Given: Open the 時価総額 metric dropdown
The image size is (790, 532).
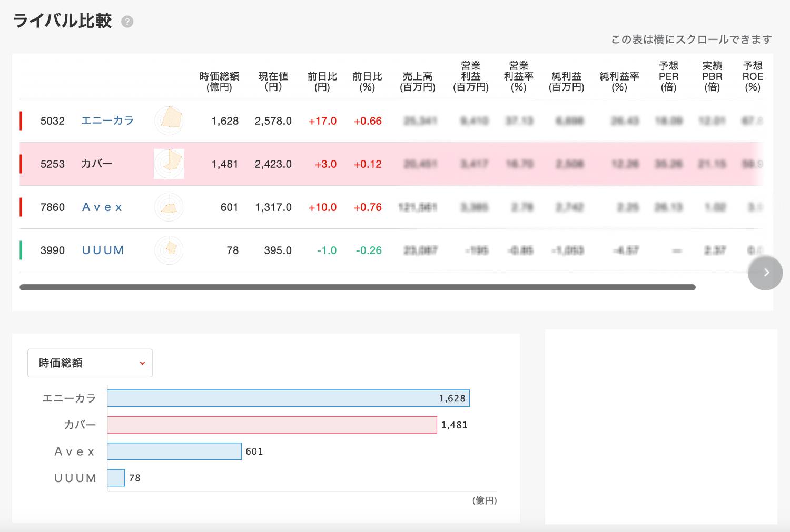Looking at the screenshot, I should pos(90,363).
